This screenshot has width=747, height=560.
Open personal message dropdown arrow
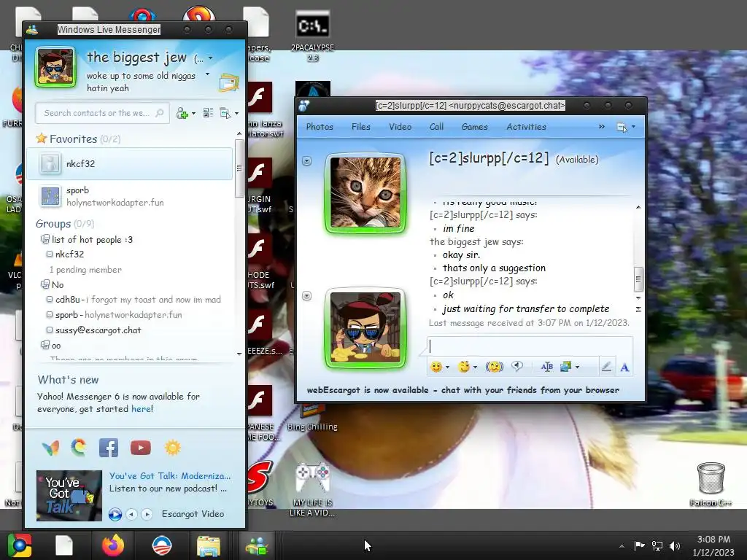(x=207, y=74)
